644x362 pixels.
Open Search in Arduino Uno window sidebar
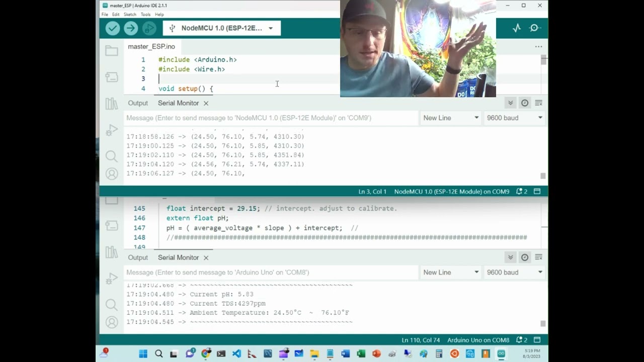coord(112,304)
